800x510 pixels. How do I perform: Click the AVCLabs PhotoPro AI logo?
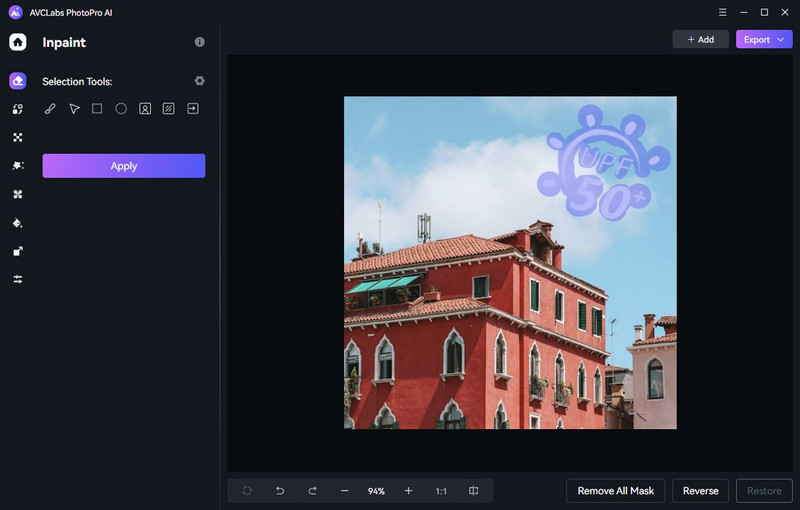pos(16,12)
